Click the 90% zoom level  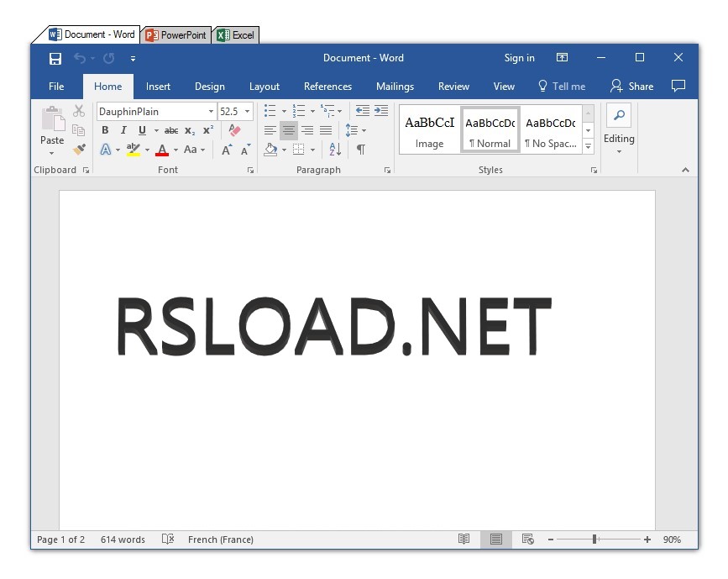coord(672,540)
